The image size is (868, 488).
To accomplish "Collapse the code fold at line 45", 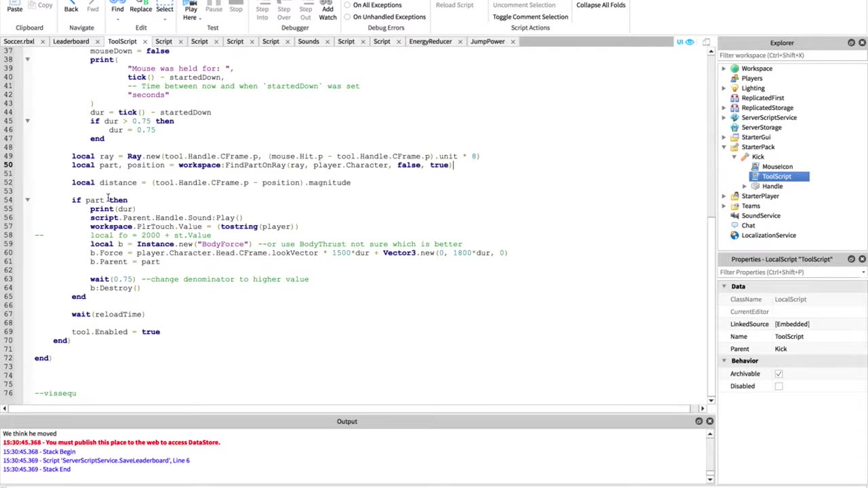I will click(27, 121).
